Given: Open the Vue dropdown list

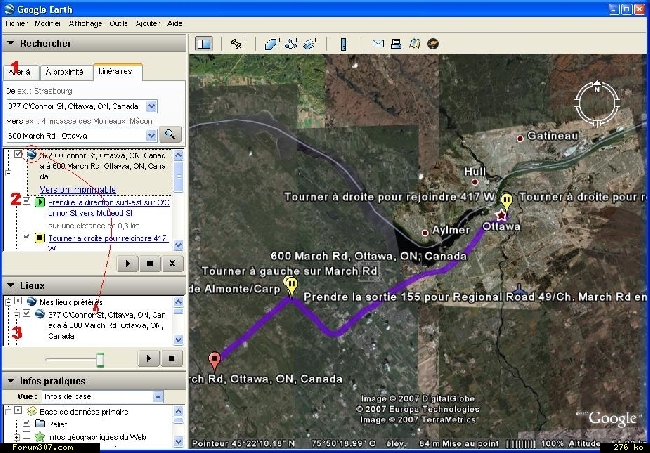Looking at the screenshot, I should tap(158, 396).
